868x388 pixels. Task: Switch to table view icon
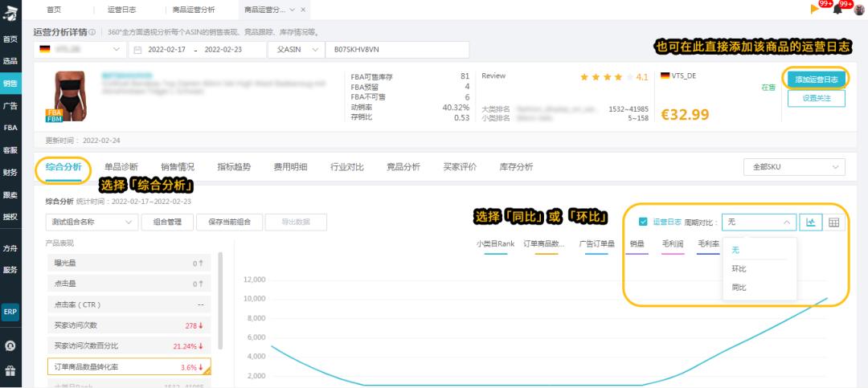click(x=833, y=222)
